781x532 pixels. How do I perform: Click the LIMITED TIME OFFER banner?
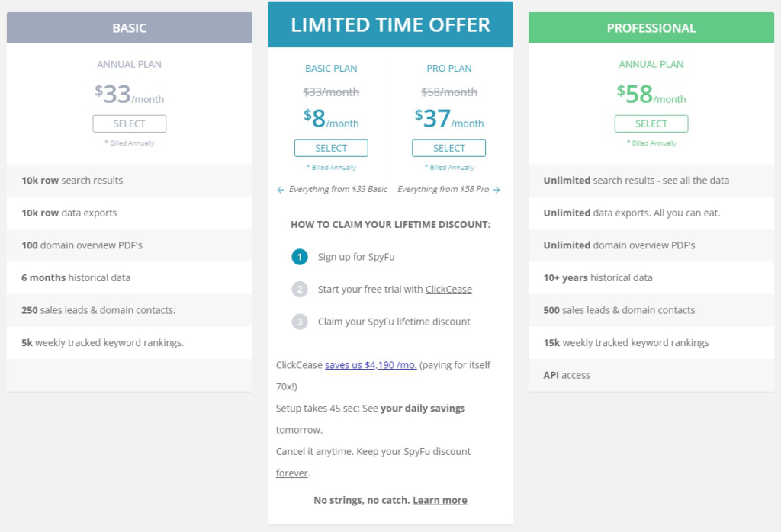point(390,24)
